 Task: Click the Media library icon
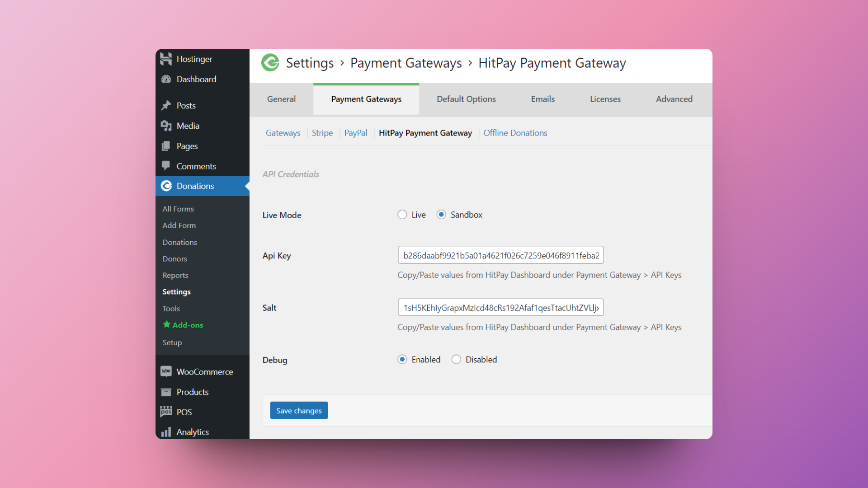[x=166, y=126]
